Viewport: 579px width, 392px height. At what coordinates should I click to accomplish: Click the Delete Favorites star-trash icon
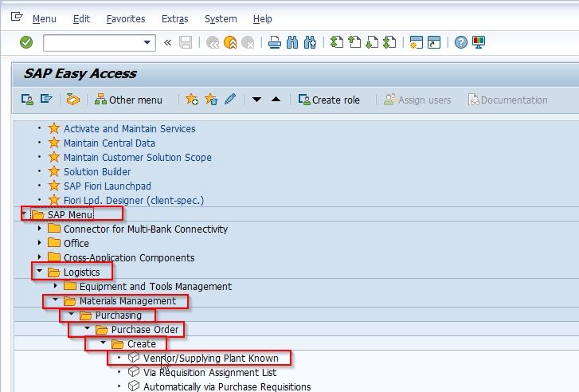pos(211,100)
